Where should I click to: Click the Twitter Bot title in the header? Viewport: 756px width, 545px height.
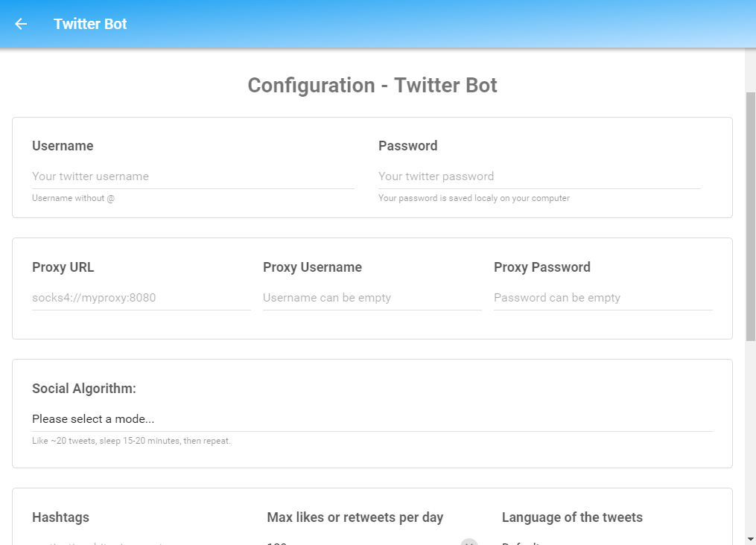[89, 23]
